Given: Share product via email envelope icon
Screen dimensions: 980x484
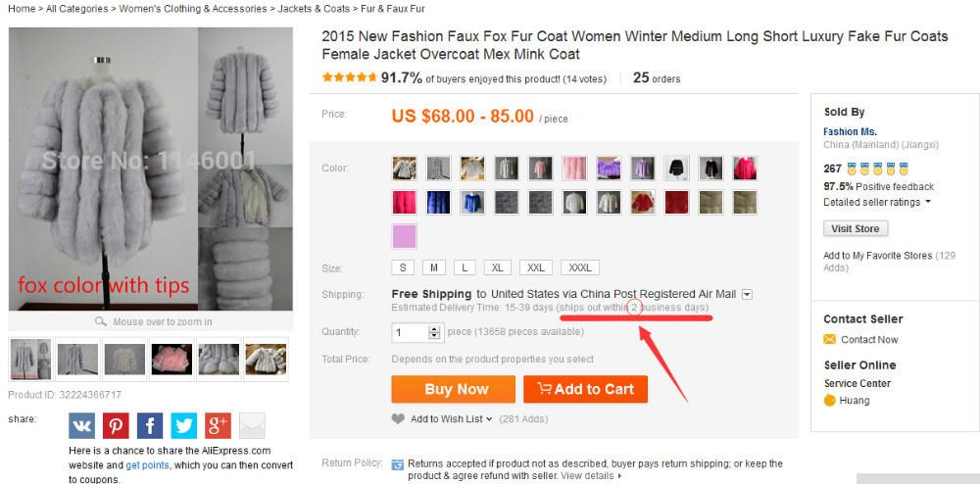Looking at the screenshot, I should (252, 425).
